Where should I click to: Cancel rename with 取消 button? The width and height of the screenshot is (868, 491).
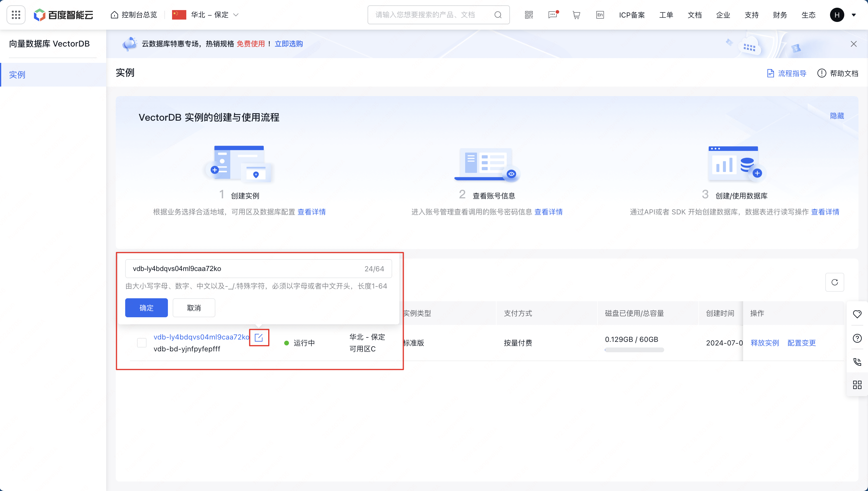(x=194, y=307)
